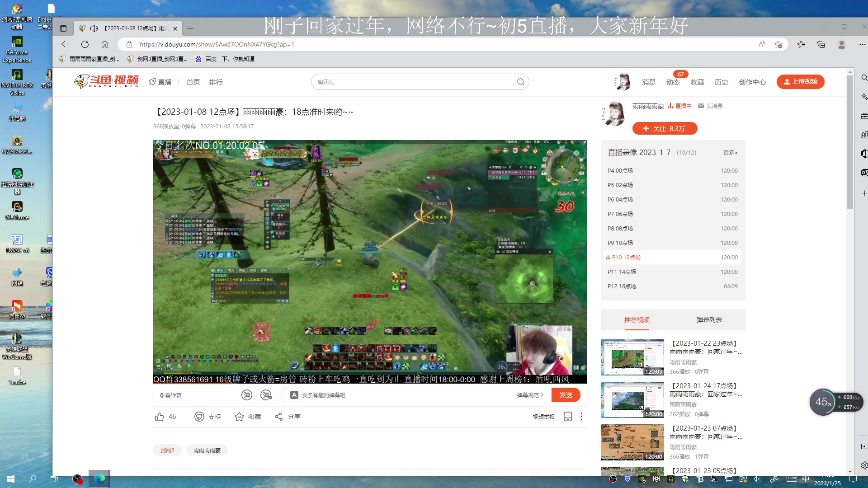Click the Windows taskbar search icon
Viewport: 868px width, 488px height.
(x=33, y=479)
